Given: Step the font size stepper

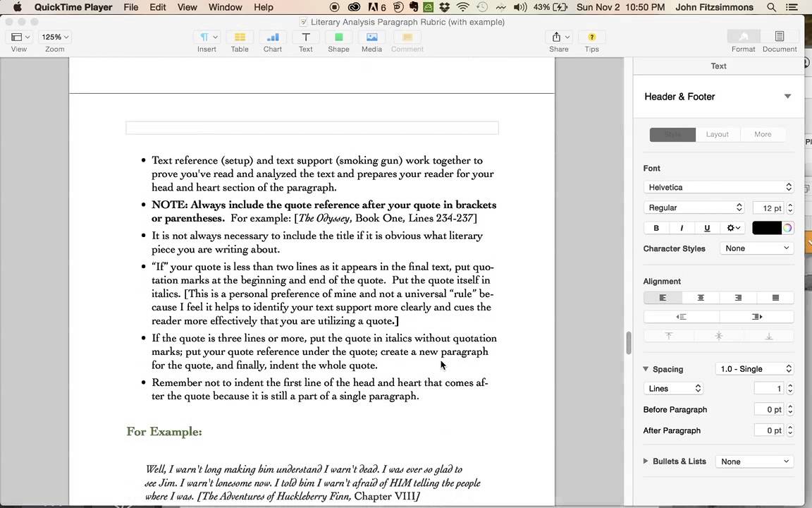Looking at the screenshot, I should [790, 208].
